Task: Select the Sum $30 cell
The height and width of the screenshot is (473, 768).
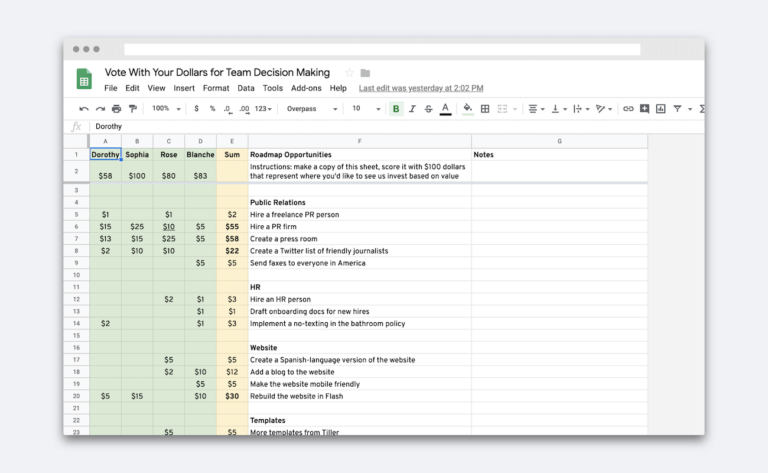Action: (232, 396)
